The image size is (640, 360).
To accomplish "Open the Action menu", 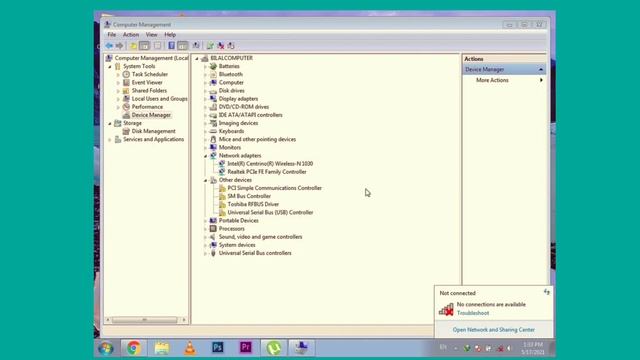I will [131, 35].
